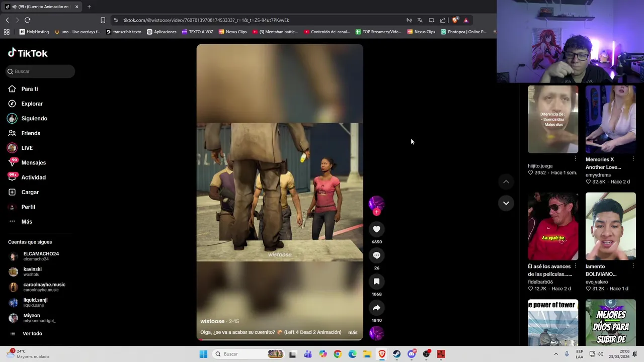Open options for fidelbarb06 video
This screenshot has height=362, width=644.
[x=576, y=266]
